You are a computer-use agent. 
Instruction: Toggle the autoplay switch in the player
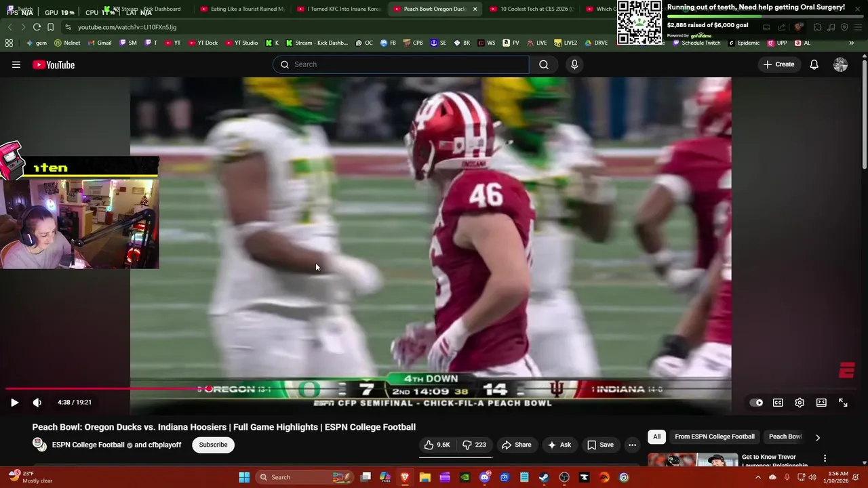[x=756, y=403]
